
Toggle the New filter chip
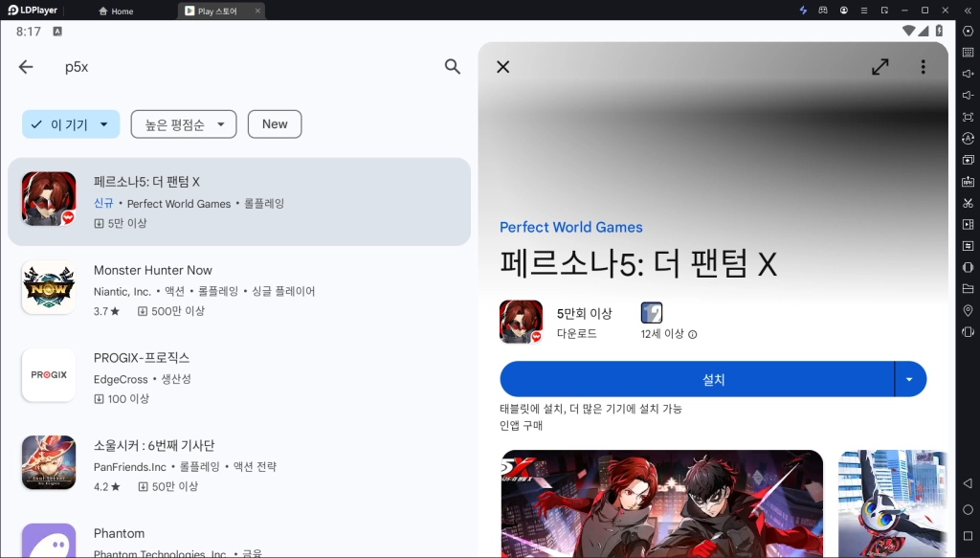point(275,124)
